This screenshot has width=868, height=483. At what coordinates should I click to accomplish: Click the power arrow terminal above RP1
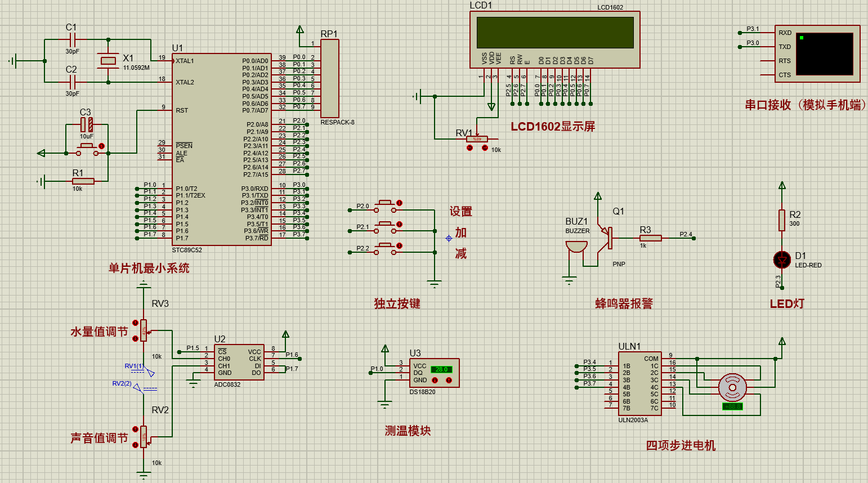pyautogui.click(x=300, y=30)
